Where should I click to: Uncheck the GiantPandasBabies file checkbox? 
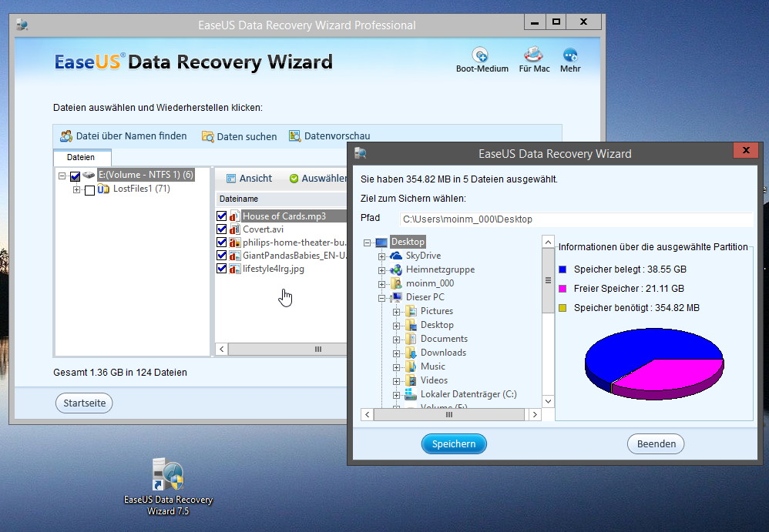[x=222, y=256]
